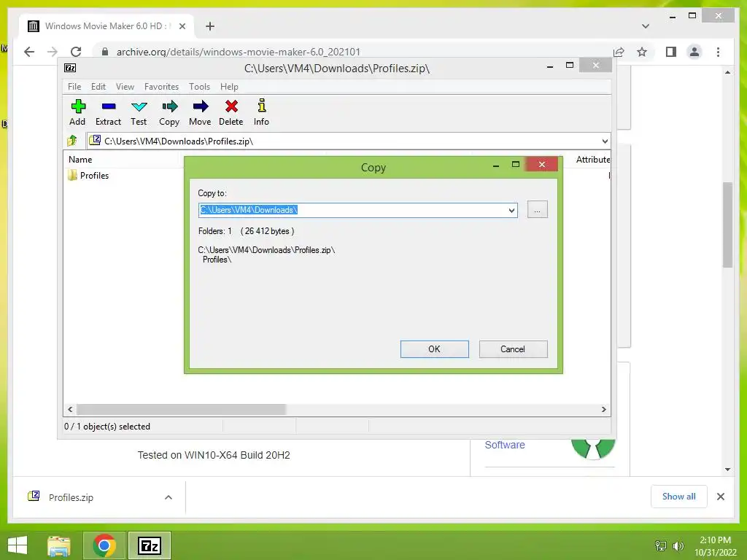Open Profiles.zip download options chevron
Viewport: 747px width, 560px height.
coord(169,497)
